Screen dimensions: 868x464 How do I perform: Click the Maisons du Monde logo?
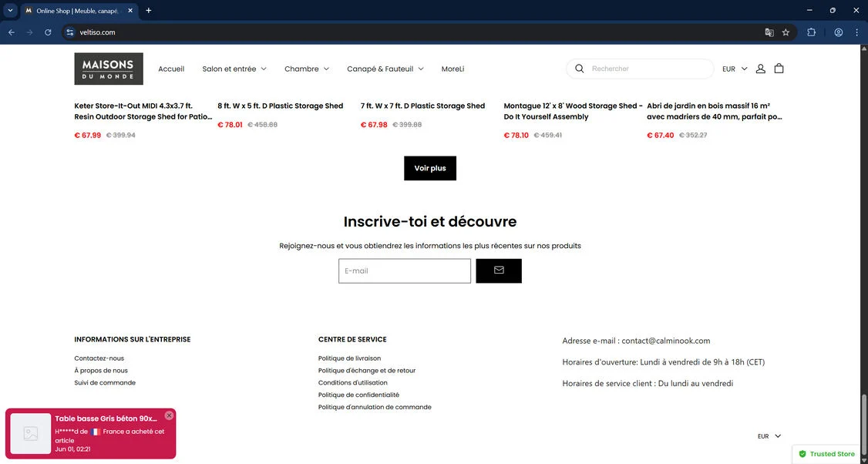[x=109, y=69]
